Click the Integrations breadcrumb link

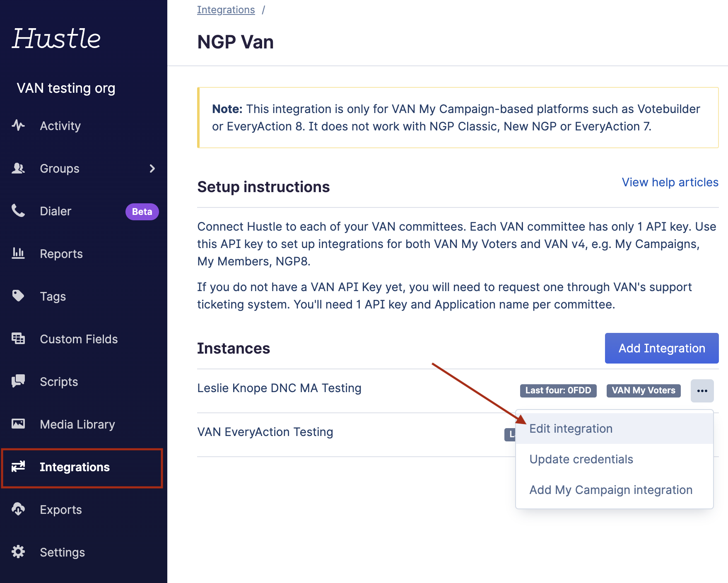pos(226,10)
